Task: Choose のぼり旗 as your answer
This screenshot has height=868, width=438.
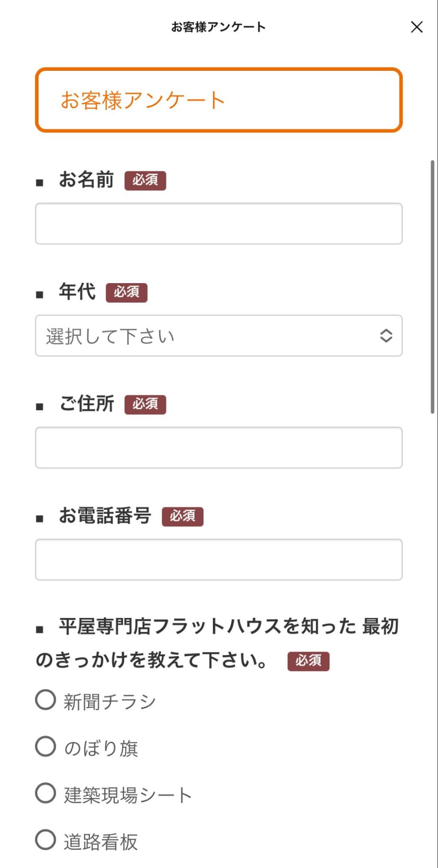Action: (46, 747)
